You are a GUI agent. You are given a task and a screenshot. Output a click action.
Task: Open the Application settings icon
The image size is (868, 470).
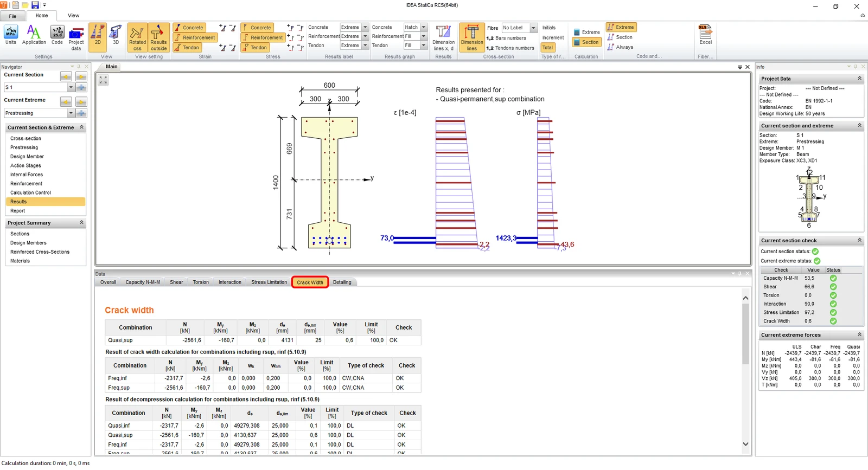click(x=34, y=35)
